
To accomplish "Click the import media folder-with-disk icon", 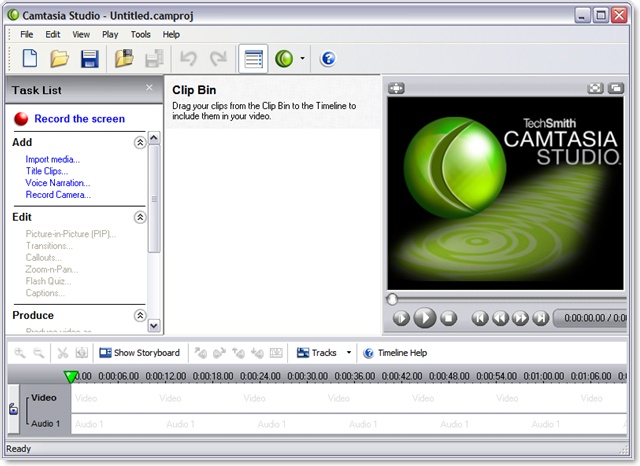I will coord(124,59).
